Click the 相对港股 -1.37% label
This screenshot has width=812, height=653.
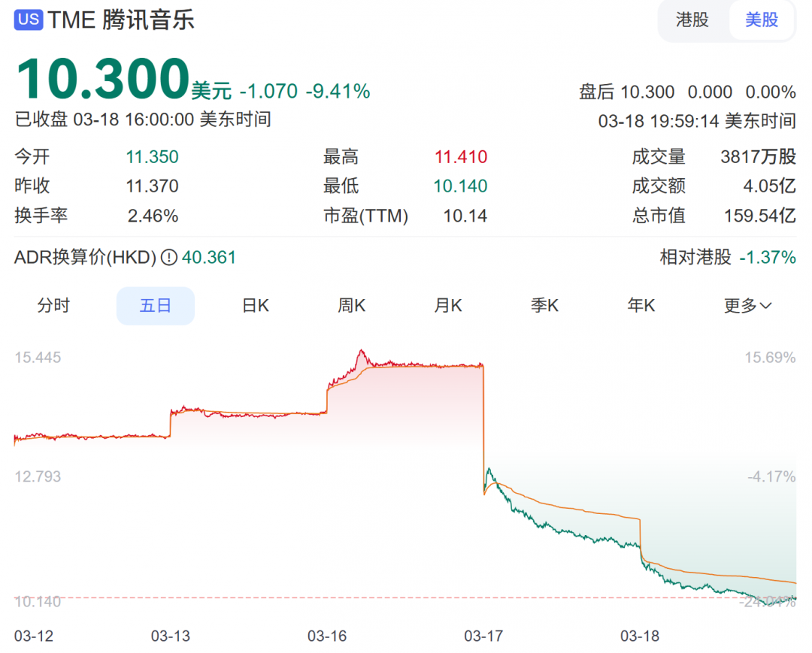(728, 257)
